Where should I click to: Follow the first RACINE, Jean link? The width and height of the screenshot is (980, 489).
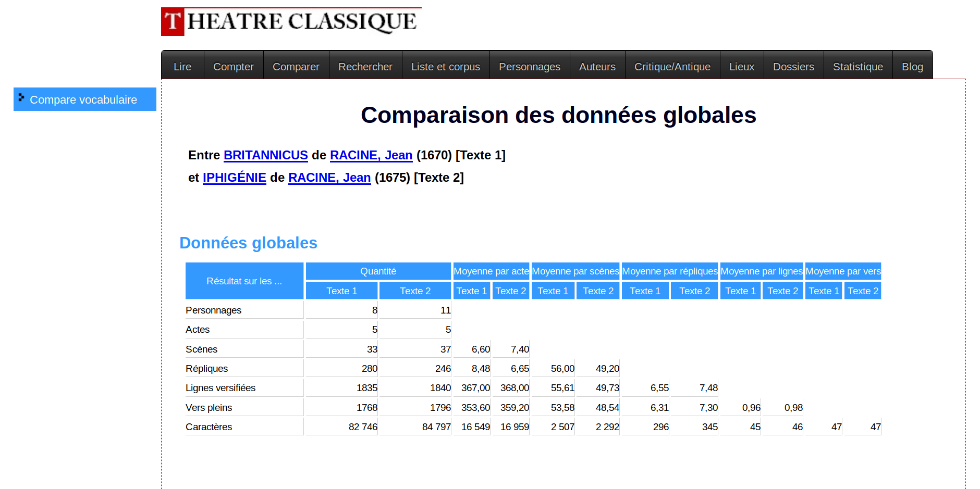click(371, 155)
